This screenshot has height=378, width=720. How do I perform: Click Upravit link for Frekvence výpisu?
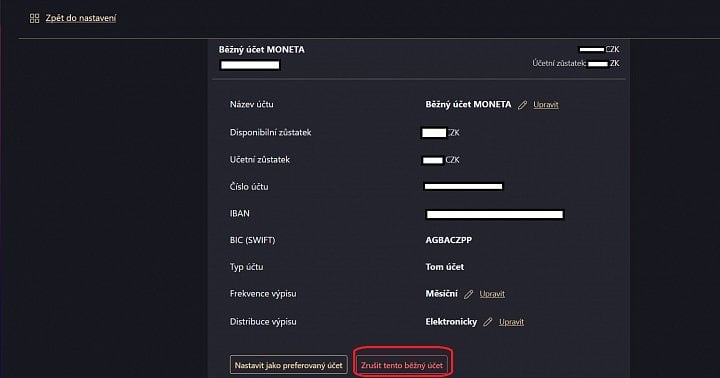coord(492,294)
